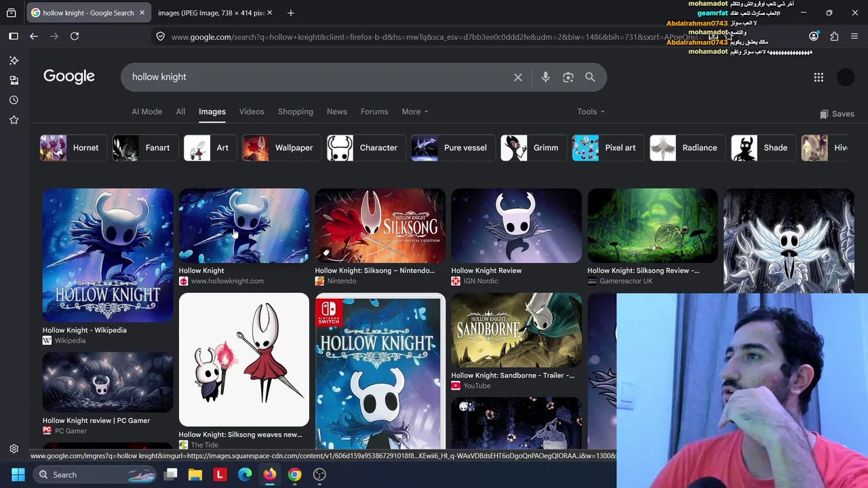
Task: Go back to the previous page
Action: [34, 37]
